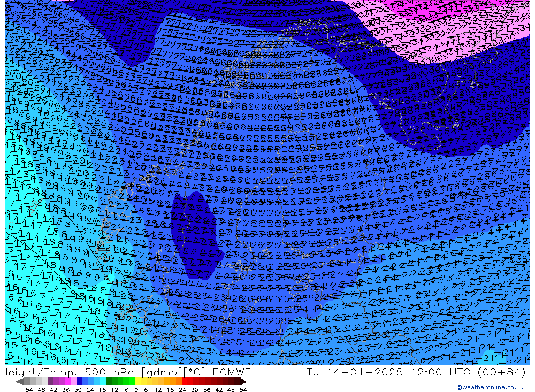Click the 'ECMWF' model label
Screen dimensions: 535x392
[232, 372]
